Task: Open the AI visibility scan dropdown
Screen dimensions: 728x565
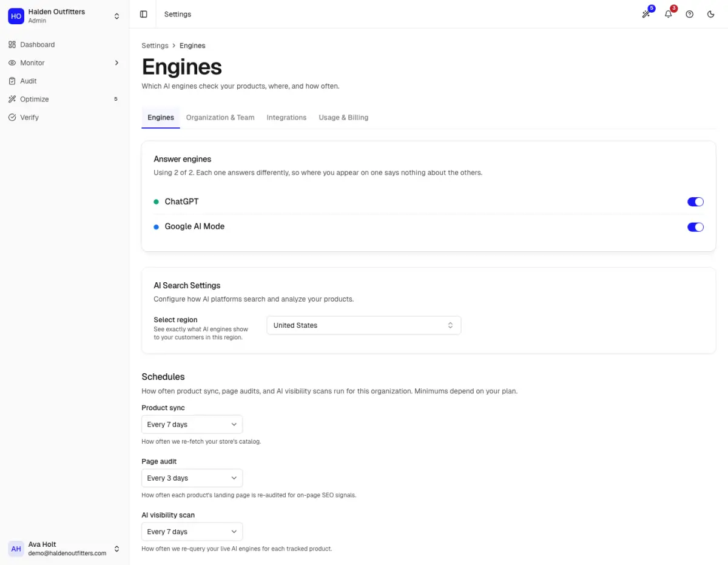Action: pos(192,531)
